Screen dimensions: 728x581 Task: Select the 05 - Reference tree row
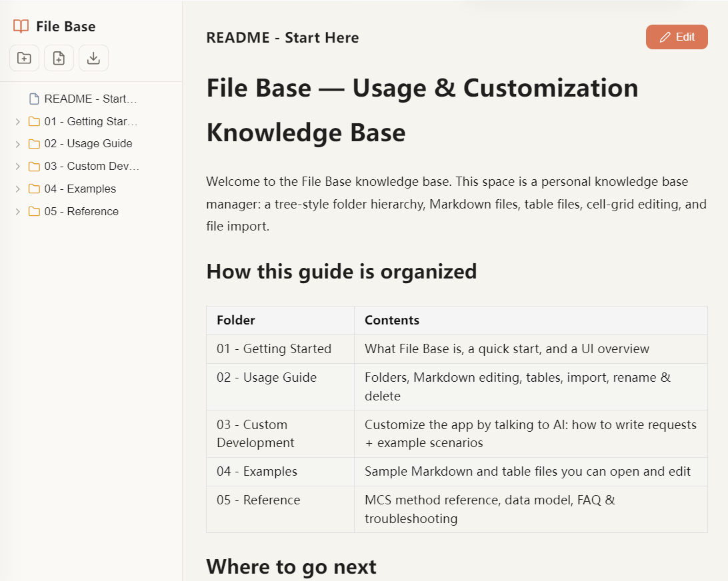tap(91, 212)
